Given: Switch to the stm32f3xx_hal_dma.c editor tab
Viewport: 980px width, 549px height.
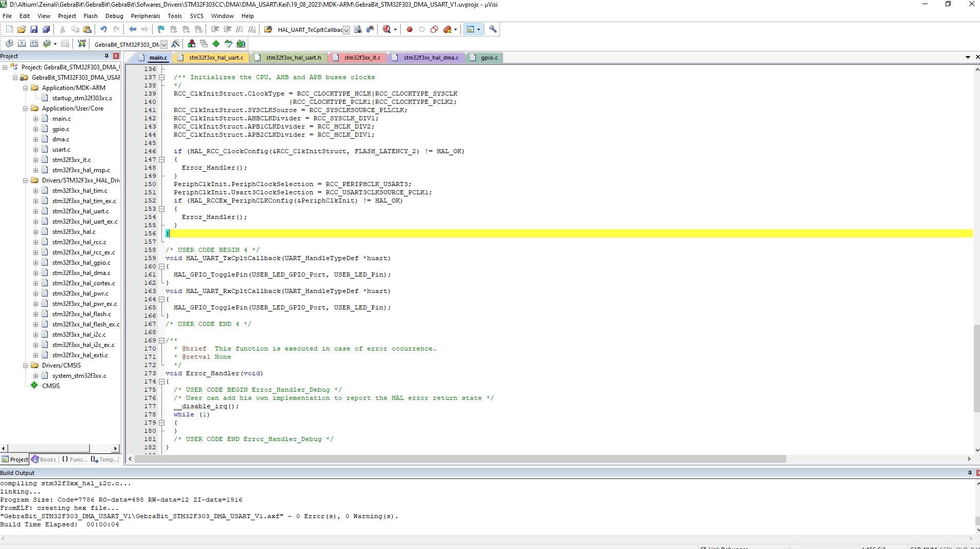Looking at the screenshot, I should [427, 58].
